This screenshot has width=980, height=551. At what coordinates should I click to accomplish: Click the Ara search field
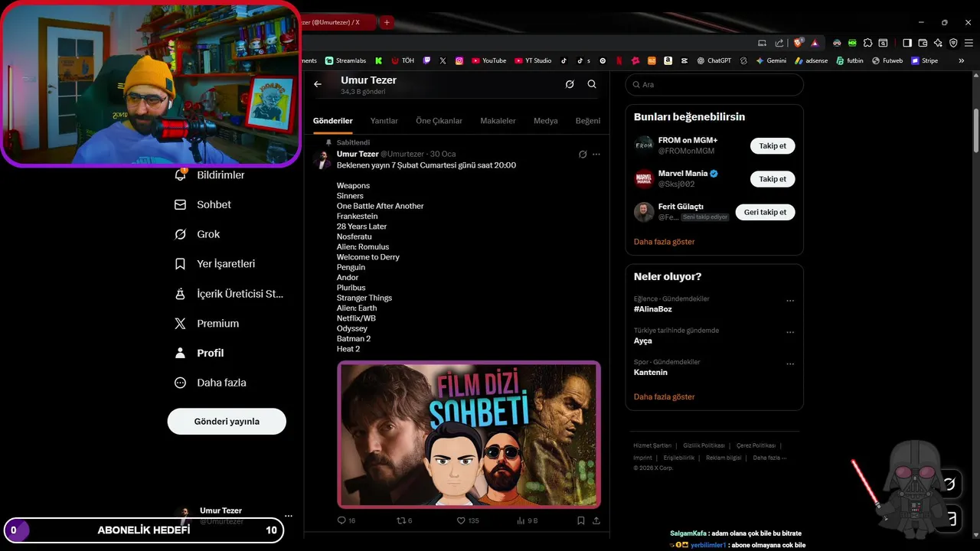click(714, 85)
